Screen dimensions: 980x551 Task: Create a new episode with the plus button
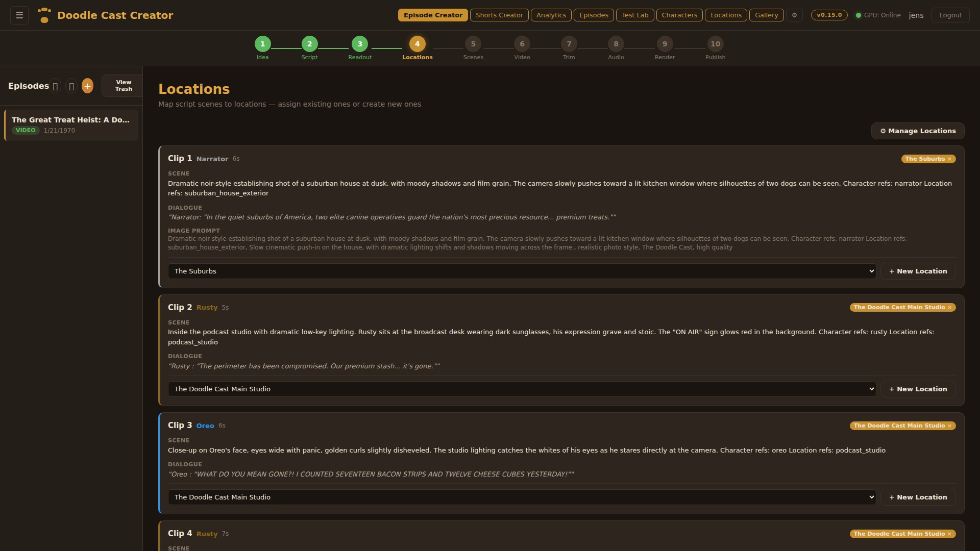click(87, 86)
